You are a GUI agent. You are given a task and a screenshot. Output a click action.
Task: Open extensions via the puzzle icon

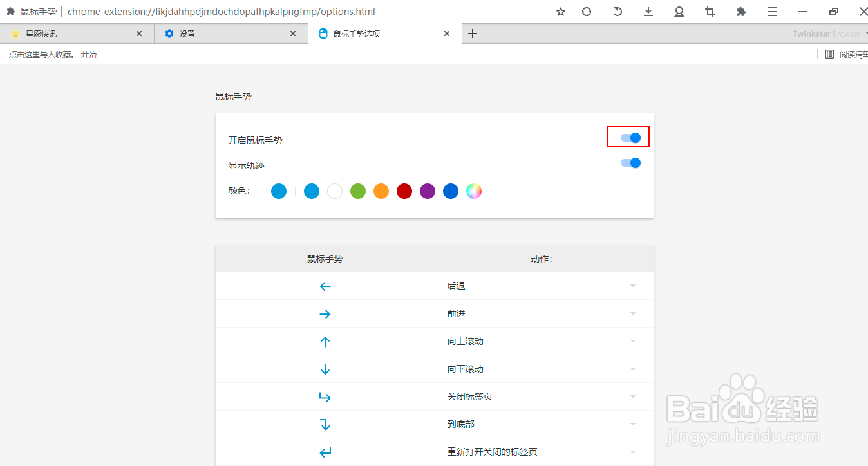tap(741, 12)
